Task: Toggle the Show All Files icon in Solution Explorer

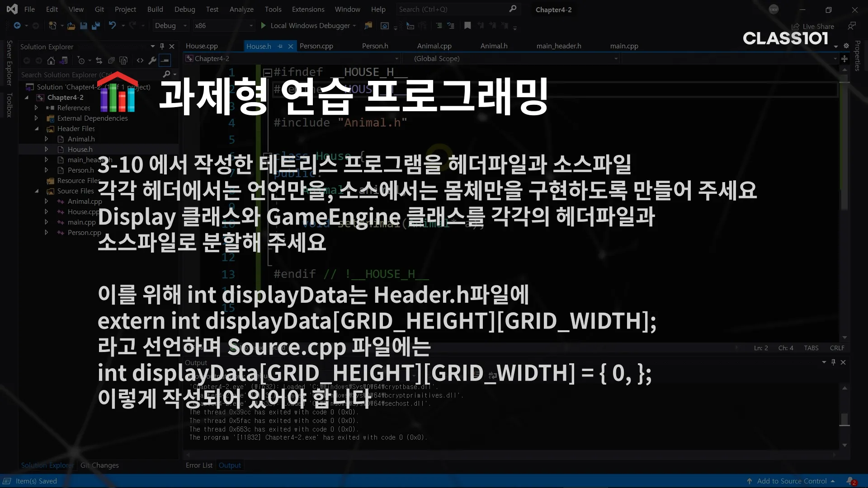Action: pyautogui.click(x=123, y=61)
